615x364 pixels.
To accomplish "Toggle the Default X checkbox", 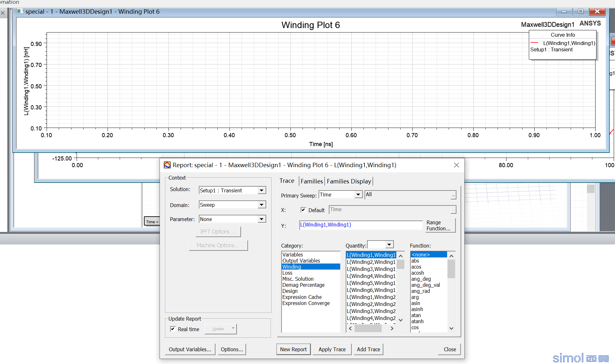I will click(x=303, y=210).
